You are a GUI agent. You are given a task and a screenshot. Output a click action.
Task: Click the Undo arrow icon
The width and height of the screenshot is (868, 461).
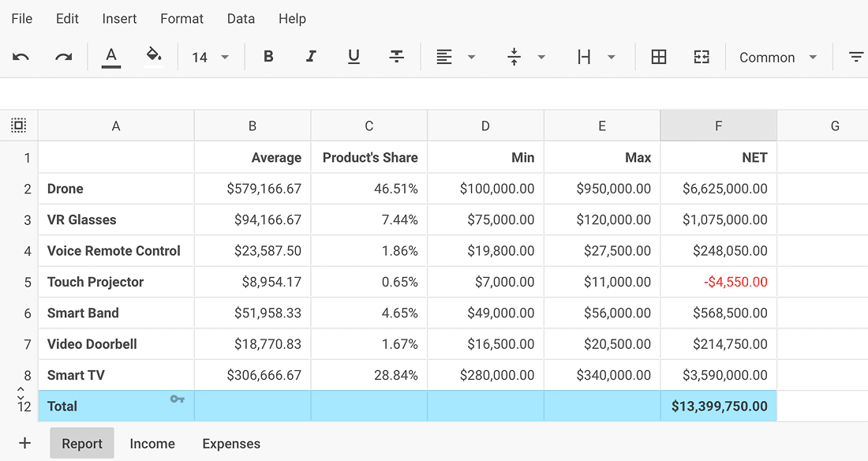[21, 57]
